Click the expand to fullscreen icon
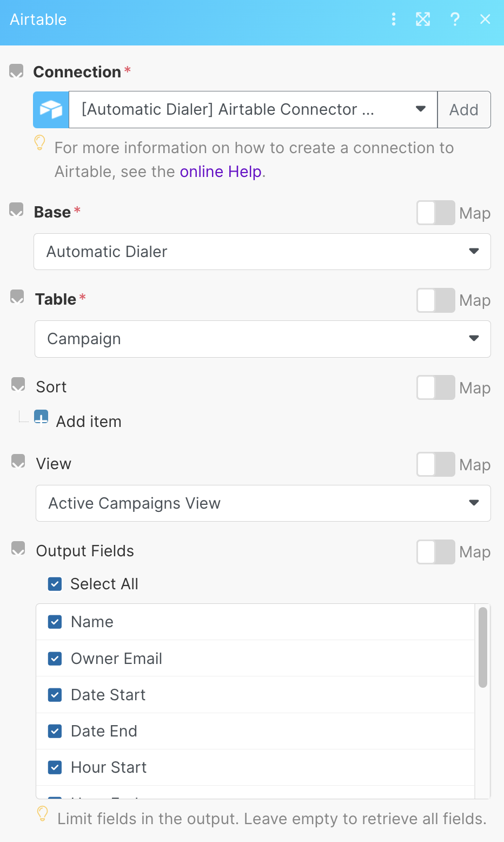504x842 pixels. 423,19
